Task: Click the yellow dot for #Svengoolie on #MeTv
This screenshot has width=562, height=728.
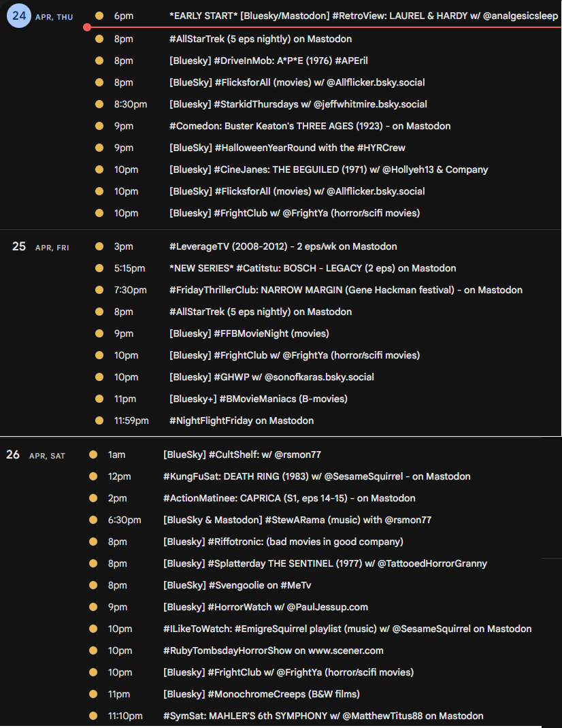Action: coord(93,586)
